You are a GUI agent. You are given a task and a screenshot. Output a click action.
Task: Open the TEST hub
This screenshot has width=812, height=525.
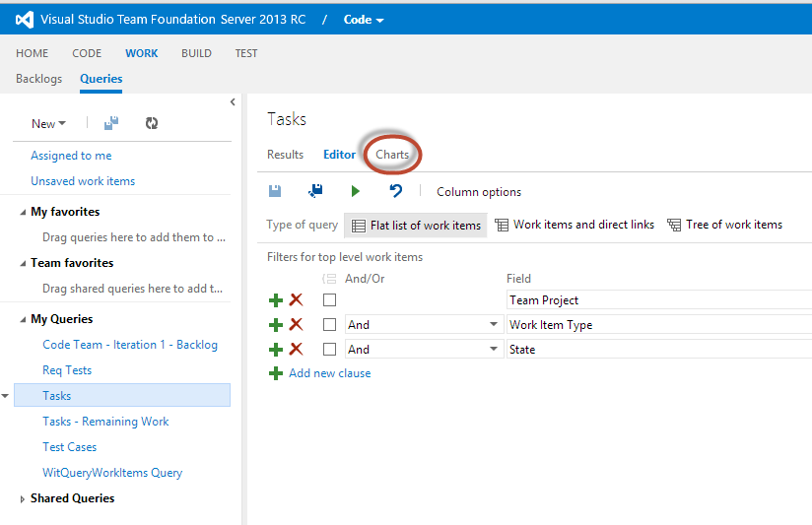246,53
